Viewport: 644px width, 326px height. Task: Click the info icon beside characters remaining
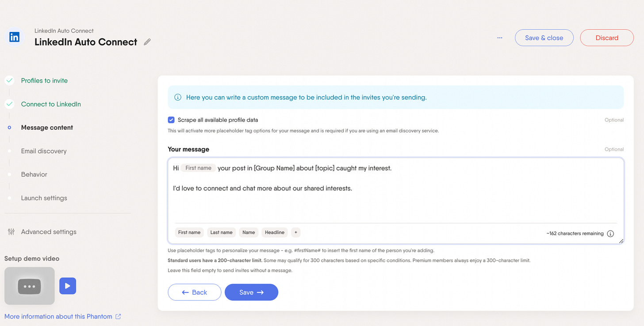pos(610,233)
